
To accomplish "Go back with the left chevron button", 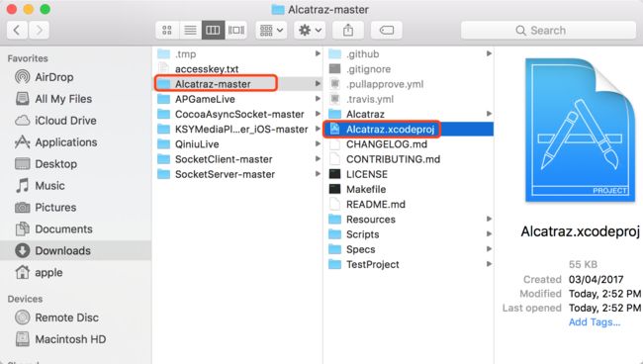I will [x=17, y=30].
